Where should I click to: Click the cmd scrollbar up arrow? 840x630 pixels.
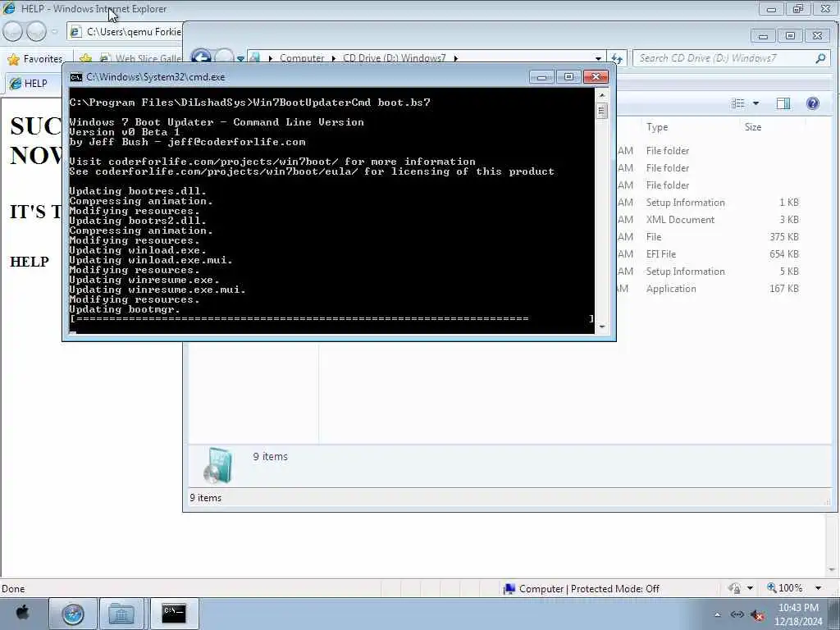point(601,95)
